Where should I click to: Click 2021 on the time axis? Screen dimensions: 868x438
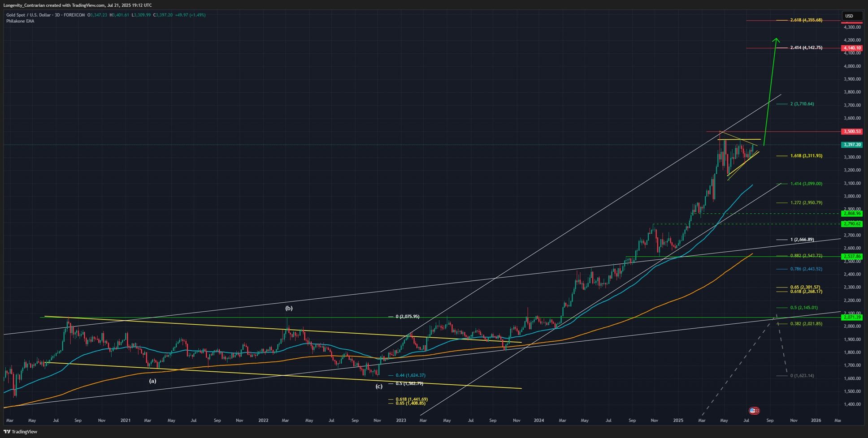coord(126,421)
